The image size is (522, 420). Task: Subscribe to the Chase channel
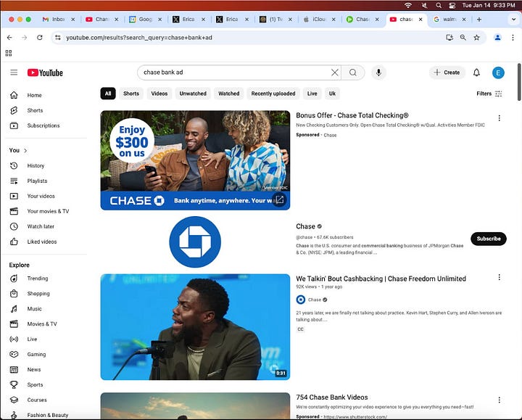(x=488, y=239)
